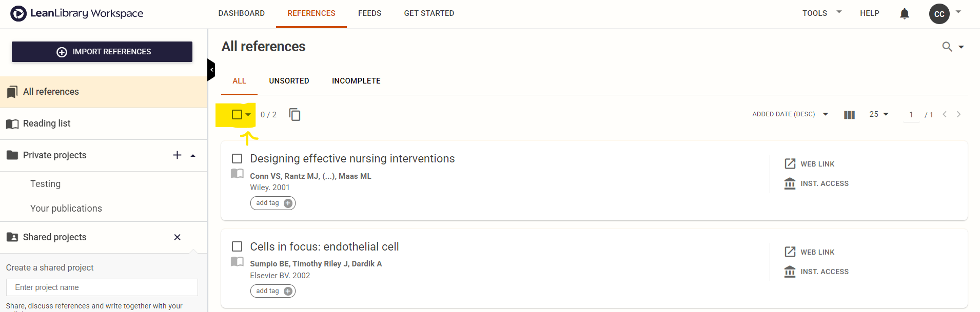Switch to the Incomplete tab
The width and height of the screenshot is (980, 312).
pyautogui.click(x=356, y=81)
